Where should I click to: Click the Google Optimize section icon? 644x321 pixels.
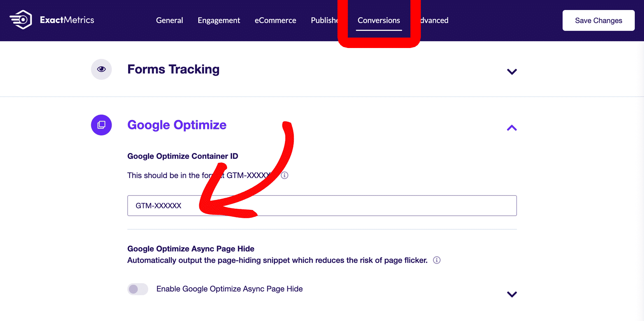click(101, 125)
